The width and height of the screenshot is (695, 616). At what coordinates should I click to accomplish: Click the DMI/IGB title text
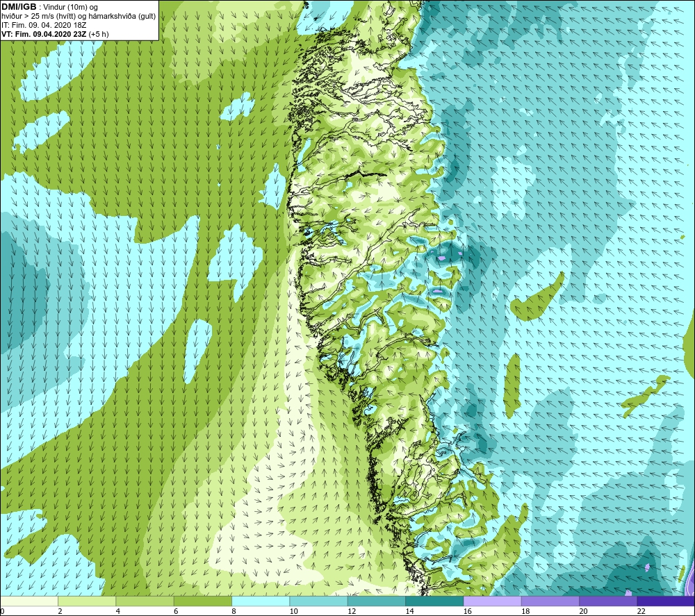(x=19, y=7)
